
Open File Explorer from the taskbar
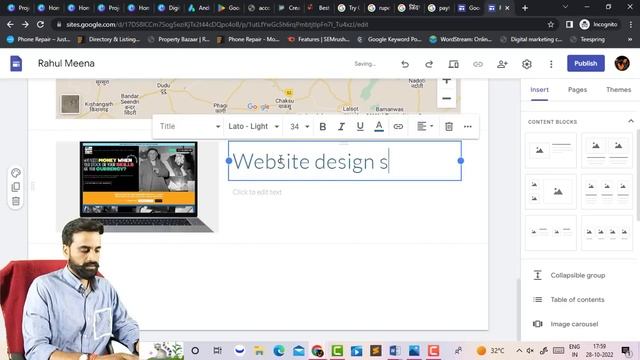258,351
